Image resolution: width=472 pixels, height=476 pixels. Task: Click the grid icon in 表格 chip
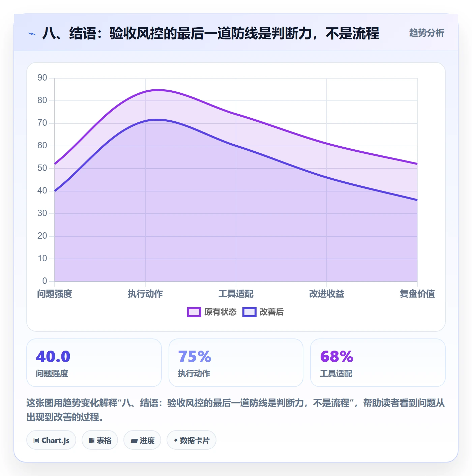coord(91,440)
